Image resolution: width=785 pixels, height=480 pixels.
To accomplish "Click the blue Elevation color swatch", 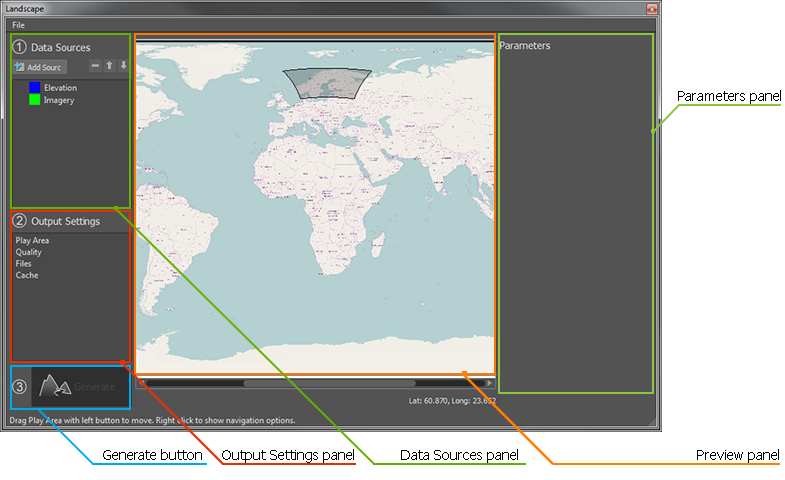I will (x=35, y=88).
